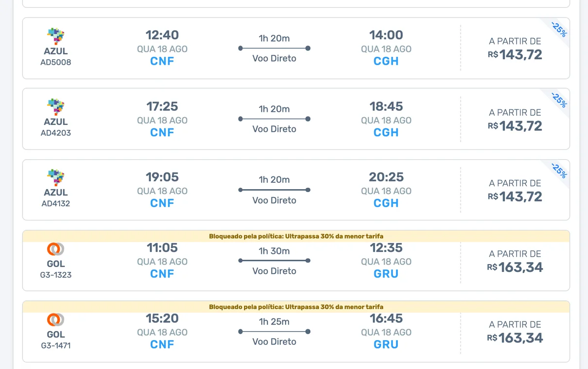Click CNF departure code on the 17:25 flight
The width and height of the screenshot is (588, 369).
[162, 132]
